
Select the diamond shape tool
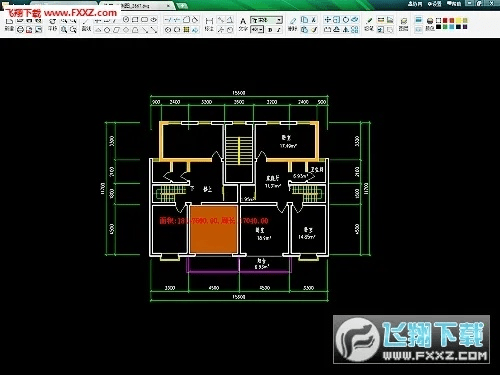[126, 30]
